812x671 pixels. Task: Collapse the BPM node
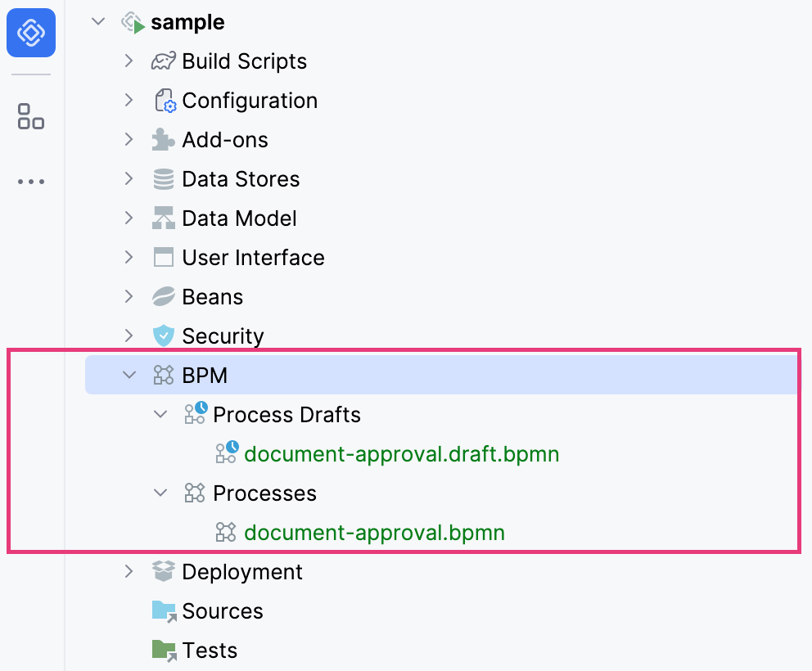[x=129, y=376]
